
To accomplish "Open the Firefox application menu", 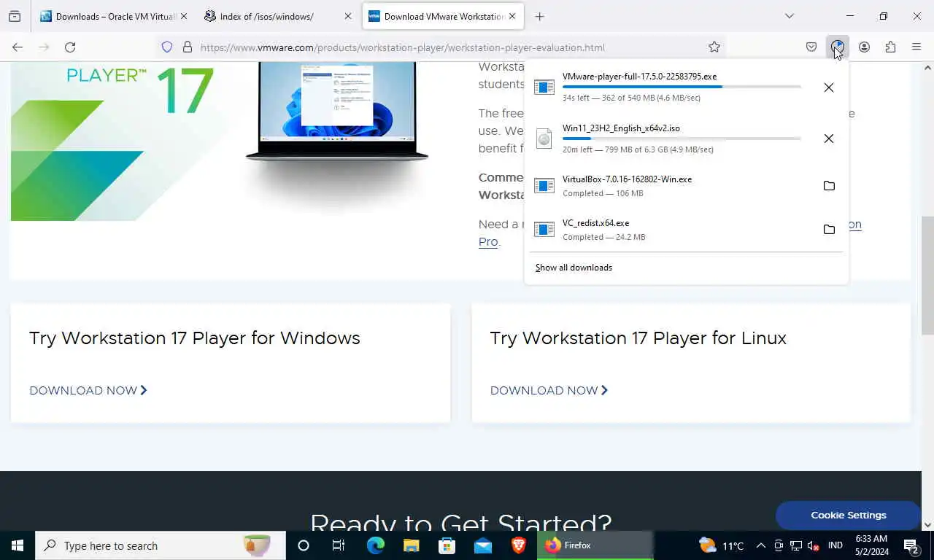I will tap(916, 47).
